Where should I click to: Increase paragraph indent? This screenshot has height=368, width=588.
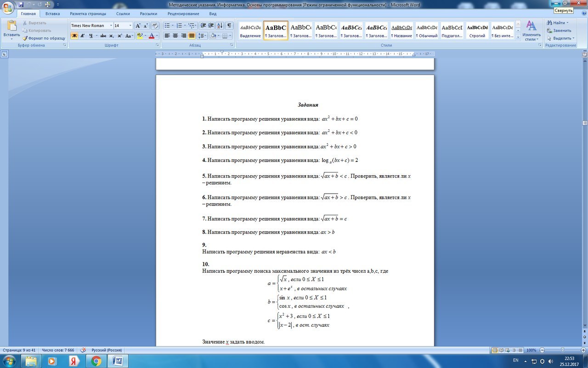(x=212, y=26)
